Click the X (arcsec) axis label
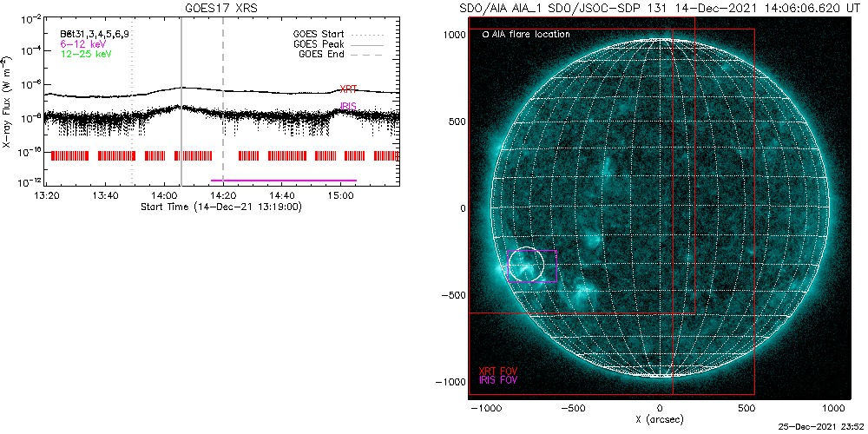Viewport: 868px width, 434px height. 660,420
